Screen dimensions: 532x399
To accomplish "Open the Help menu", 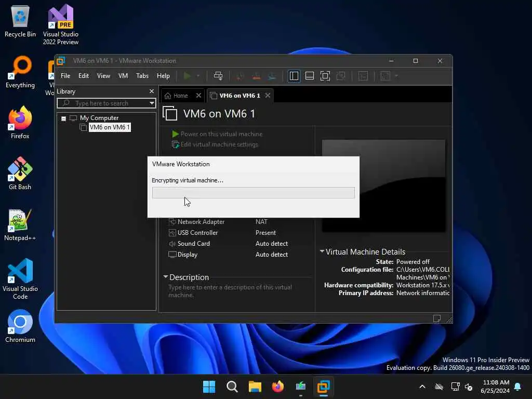I will pyautogui.click(x=163, y=76).
